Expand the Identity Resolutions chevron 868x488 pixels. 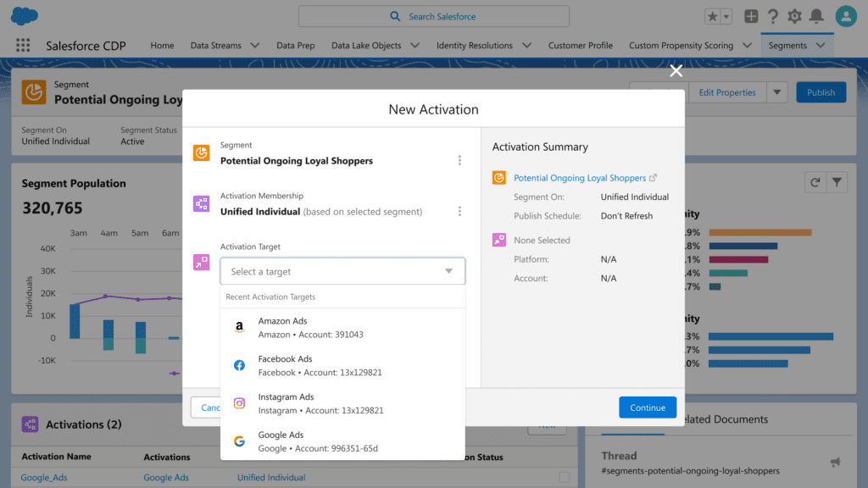coord(526,46)
